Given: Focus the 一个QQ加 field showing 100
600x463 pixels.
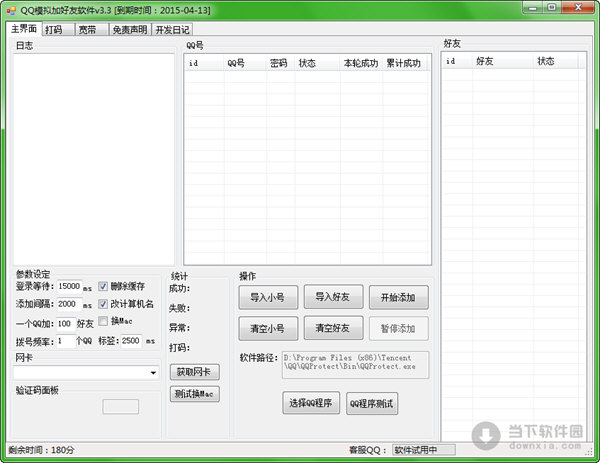Looking at the screenshot, I should pyautogui.click(x=65, y=324).
